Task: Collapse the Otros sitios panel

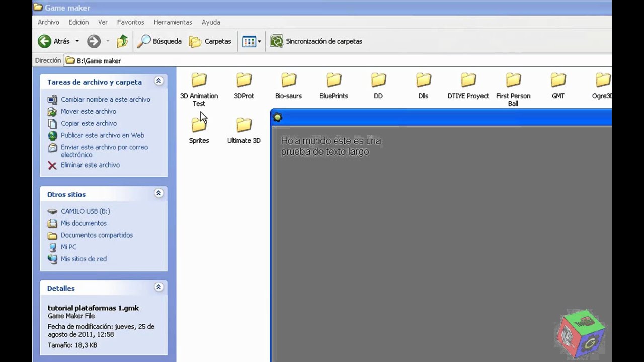Action: [x=158, y=193]
